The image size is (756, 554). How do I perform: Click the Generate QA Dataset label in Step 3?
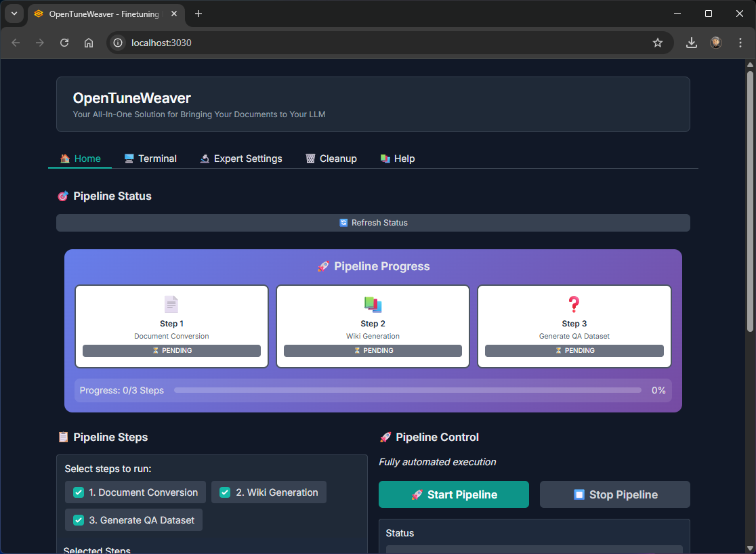(574, 336)
